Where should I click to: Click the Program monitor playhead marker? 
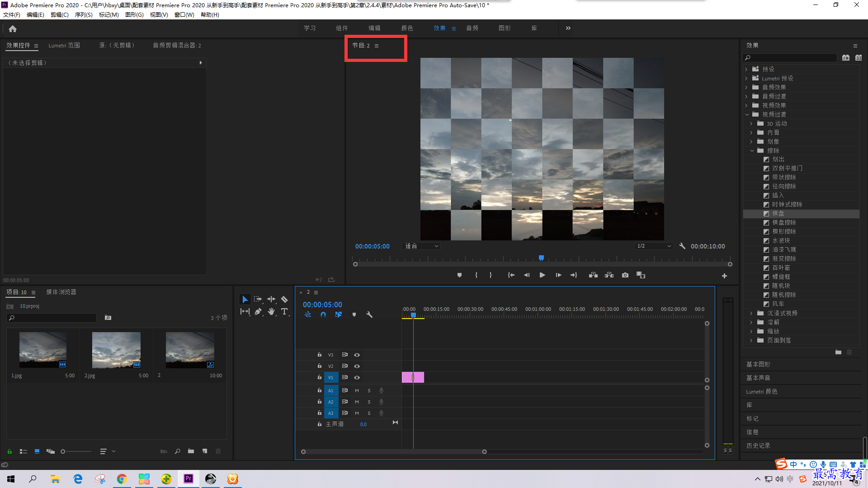pos(541,258)
